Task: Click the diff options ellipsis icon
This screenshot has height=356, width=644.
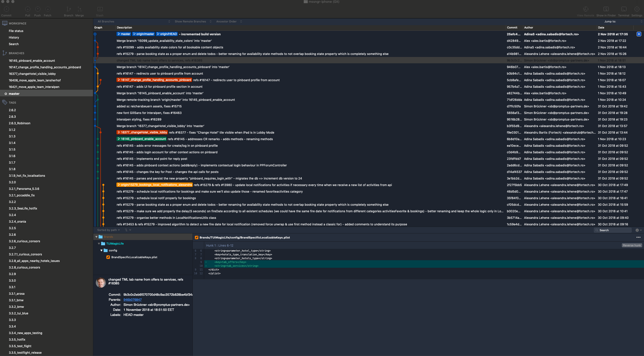Action: click(x=638, y=237)
